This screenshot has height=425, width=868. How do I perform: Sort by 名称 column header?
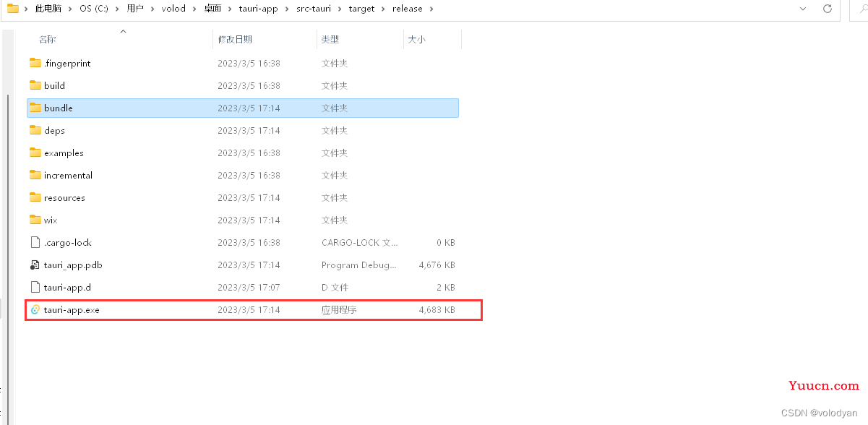(x=48, y=39)
